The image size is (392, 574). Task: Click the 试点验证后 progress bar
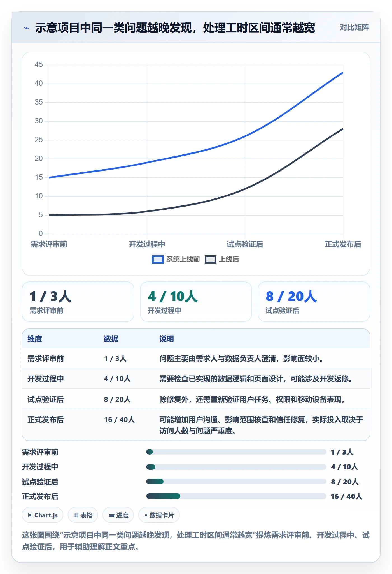coord(236,482)
